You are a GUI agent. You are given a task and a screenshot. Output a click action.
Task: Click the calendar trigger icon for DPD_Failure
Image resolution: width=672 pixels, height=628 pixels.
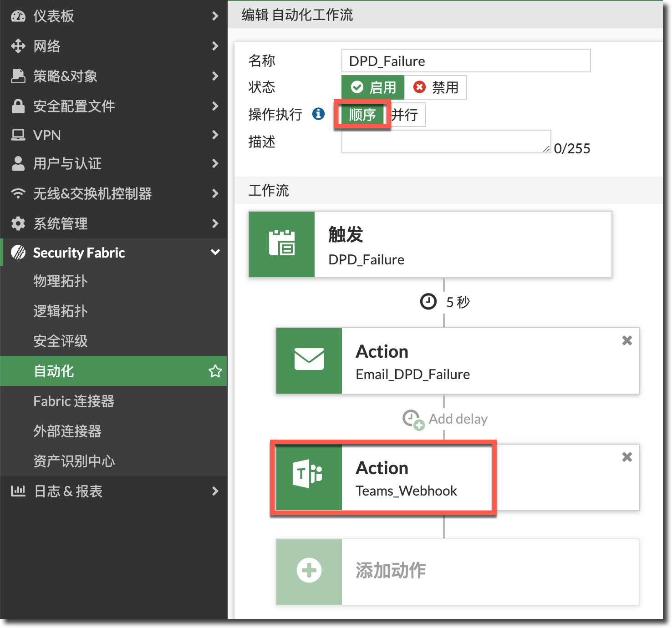coord(282,243)
